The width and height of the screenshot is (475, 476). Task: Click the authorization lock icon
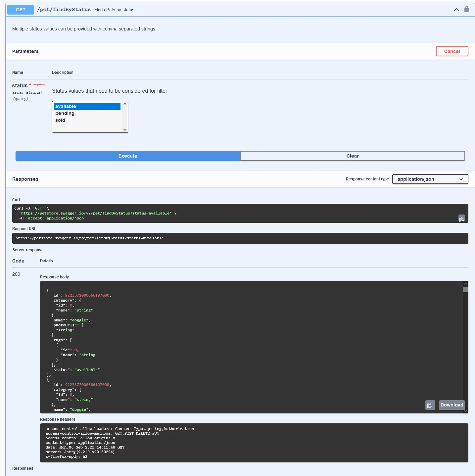(x=466, y=9)
